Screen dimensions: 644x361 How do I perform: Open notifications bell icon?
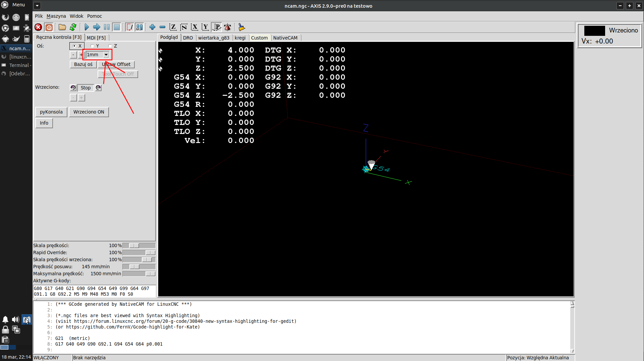click(x=5, y=319)
